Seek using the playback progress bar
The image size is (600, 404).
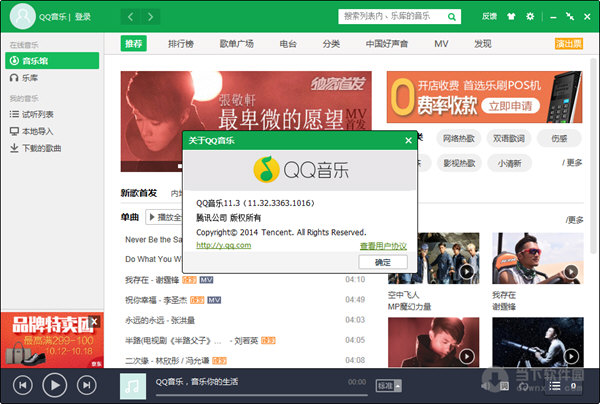tap(261, 395)
